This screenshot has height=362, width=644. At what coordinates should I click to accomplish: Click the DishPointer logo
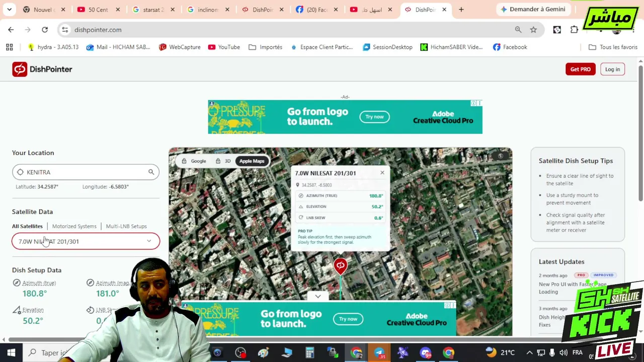(42, 69)
